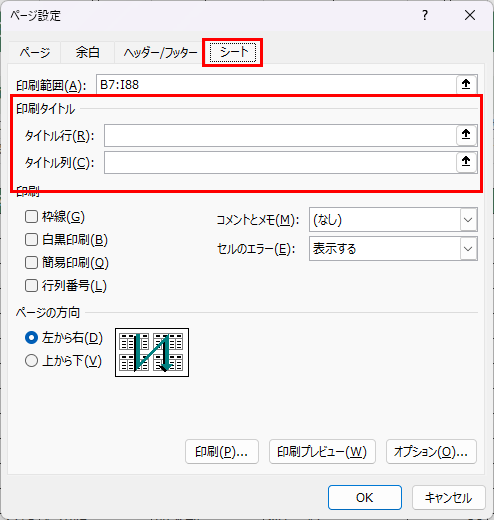Click the title columns range selector icon
The image size is (494, 520).
(x=466, y=162)
